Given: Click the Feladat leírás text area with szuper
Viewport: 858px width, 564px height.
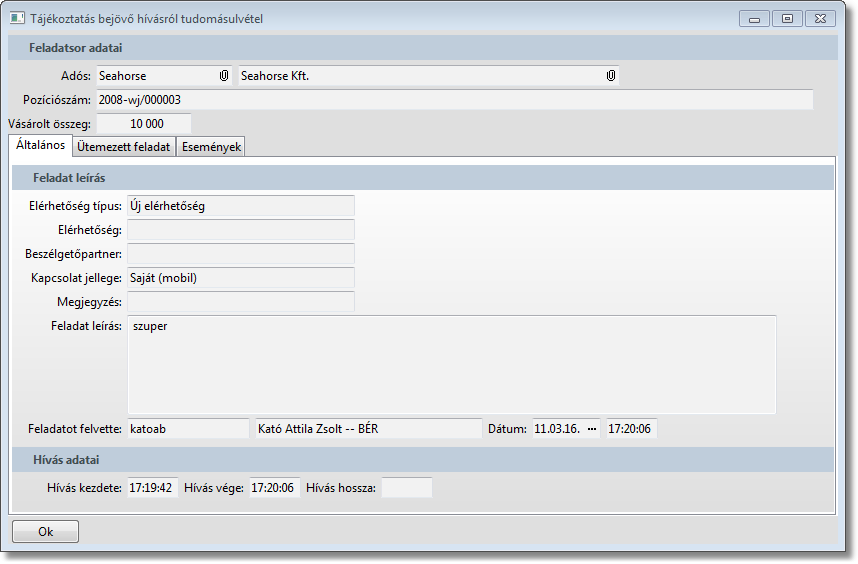Looking at the screenshot, I should [x=451, y=364].
